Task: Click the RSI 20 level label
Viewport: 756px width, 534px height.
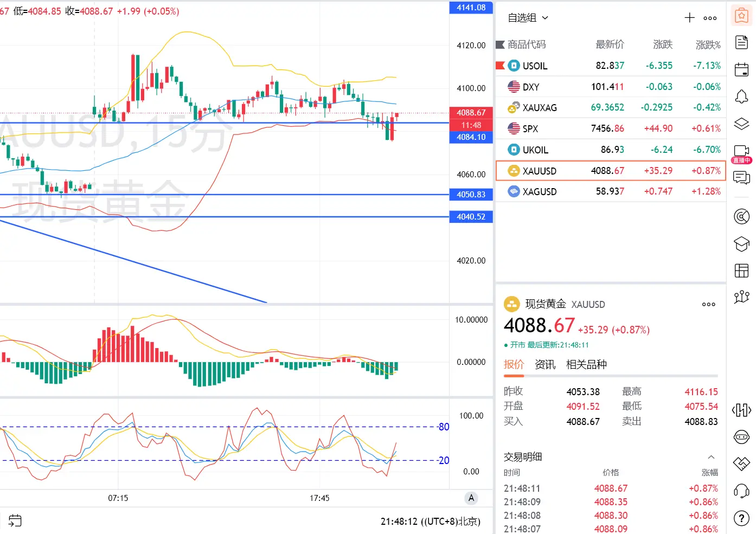Action: click(x=444, y=460)
